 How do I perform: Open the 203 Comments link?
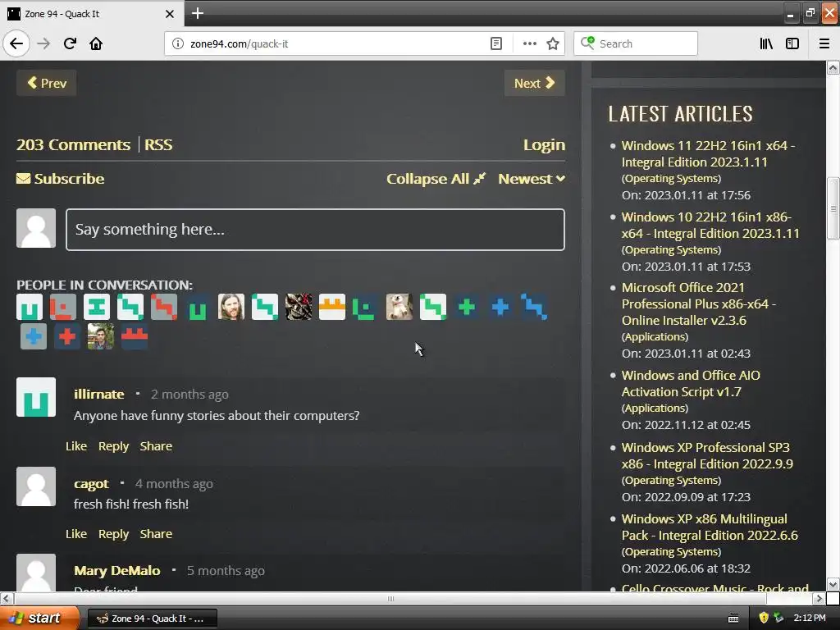coord(73,144)
